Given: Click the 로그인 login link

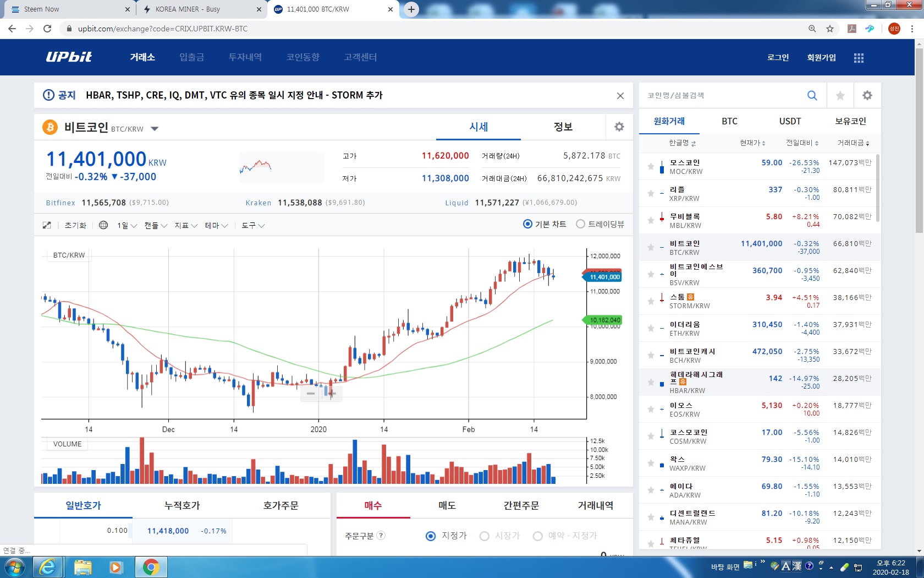Looking at the screenshot, I should [x=778, y=57].
